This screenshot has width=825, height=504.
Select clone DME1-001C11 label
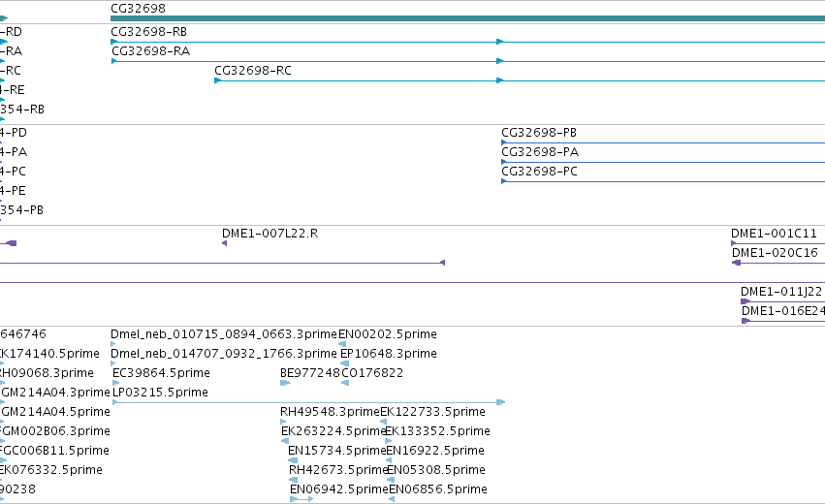pos(774,234)
